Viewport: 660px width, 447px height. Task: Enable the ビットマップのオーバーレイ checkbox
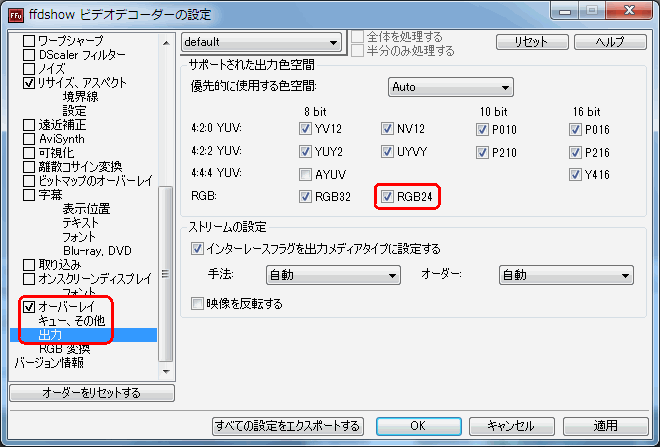click(x=29, y=181)
